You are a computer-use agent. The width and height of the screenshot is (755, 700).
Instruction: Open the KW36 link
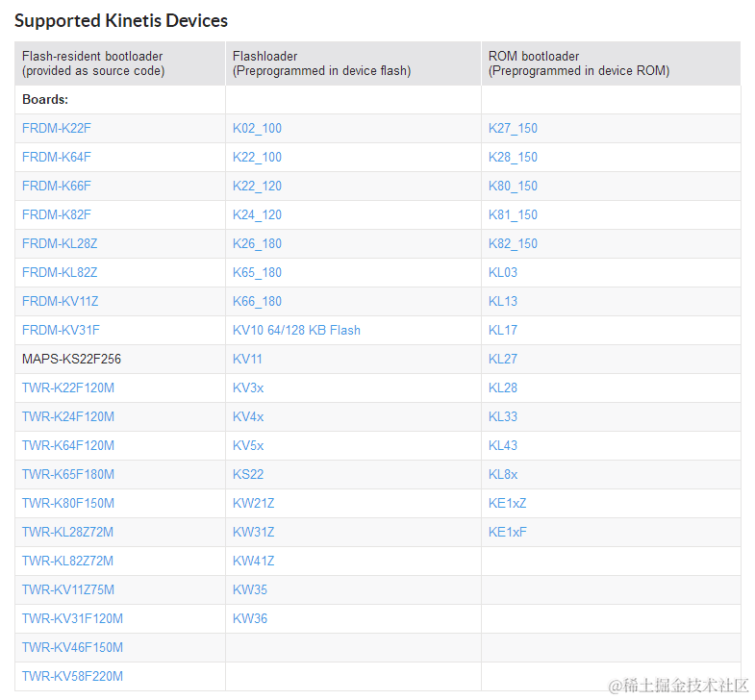250,619
